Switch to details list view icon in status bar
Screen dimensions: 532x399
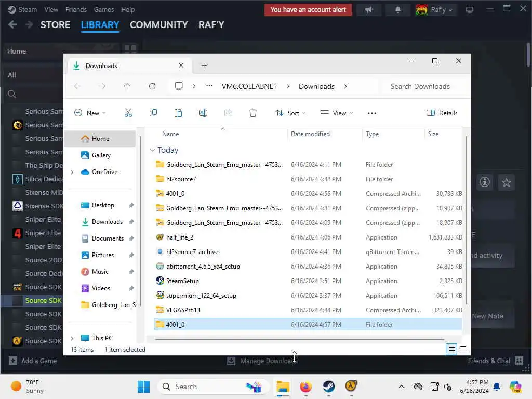[451, 349]
